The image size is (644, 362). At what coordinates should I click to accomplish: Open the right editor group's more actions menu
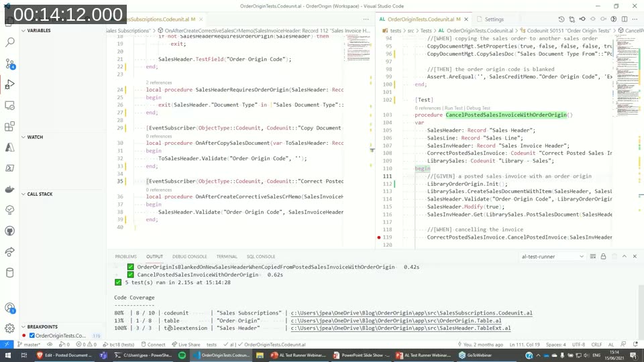pyautogui.click(x=635, y=19)
